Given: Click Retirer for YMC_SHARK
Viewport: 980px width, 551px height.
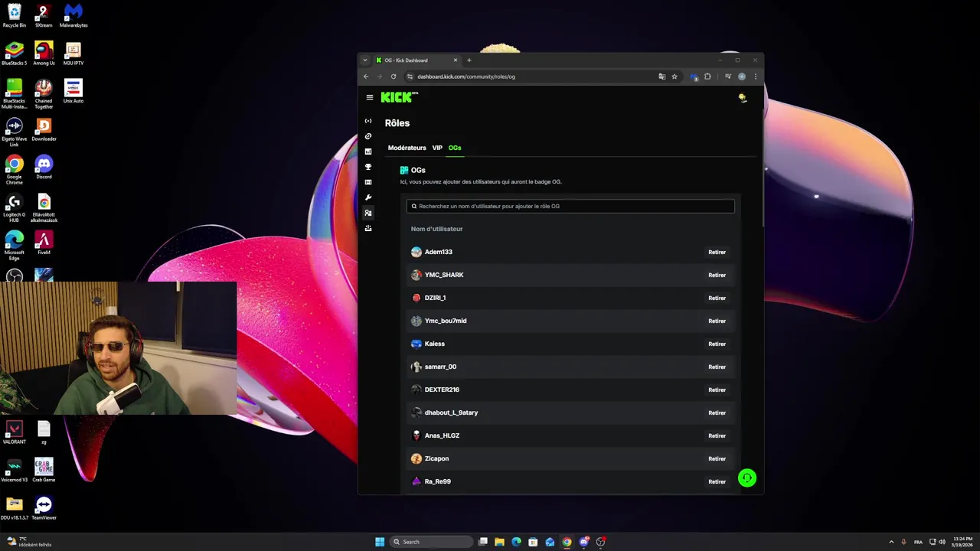Looking at the screenshot, I should (717, 275).
